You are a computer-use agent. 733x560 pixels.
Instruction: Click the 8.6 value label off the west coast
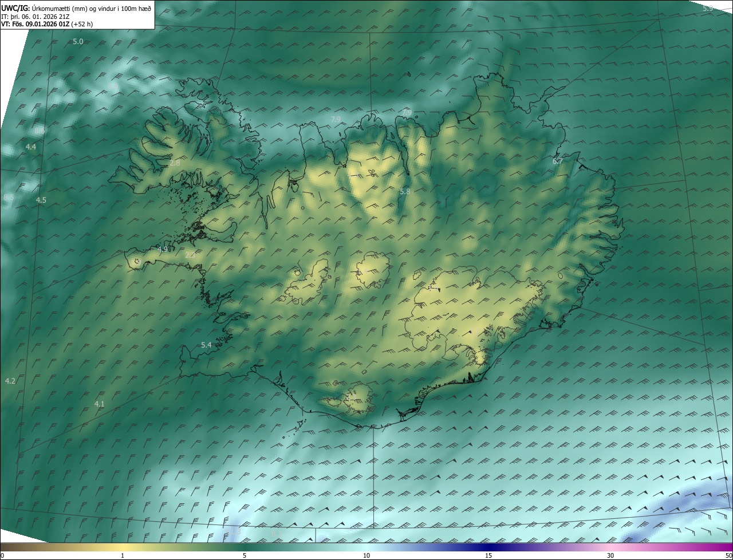click(40, 131)
